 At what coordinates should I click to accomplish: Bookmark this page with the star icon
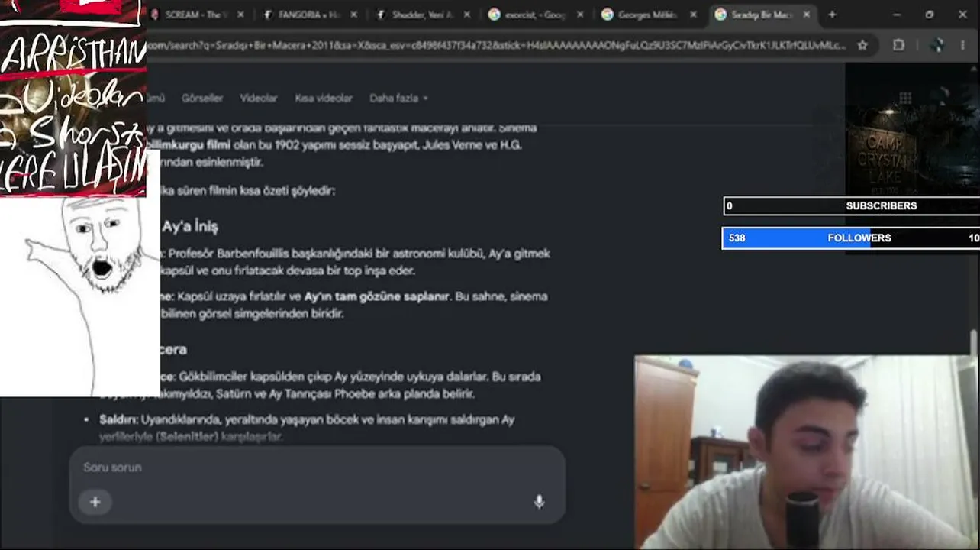pyautogui.click(x=862, y=45)
